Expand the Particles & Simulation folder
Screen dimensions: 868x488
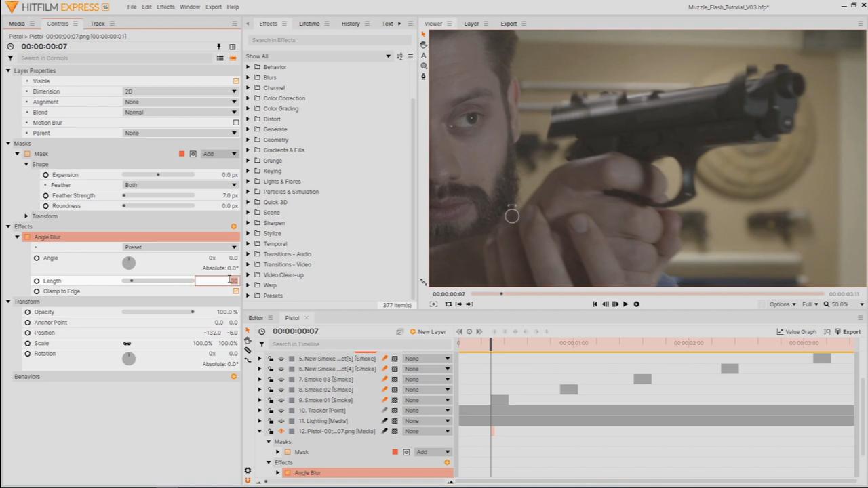pyautogui.click(x=248, y=192)
